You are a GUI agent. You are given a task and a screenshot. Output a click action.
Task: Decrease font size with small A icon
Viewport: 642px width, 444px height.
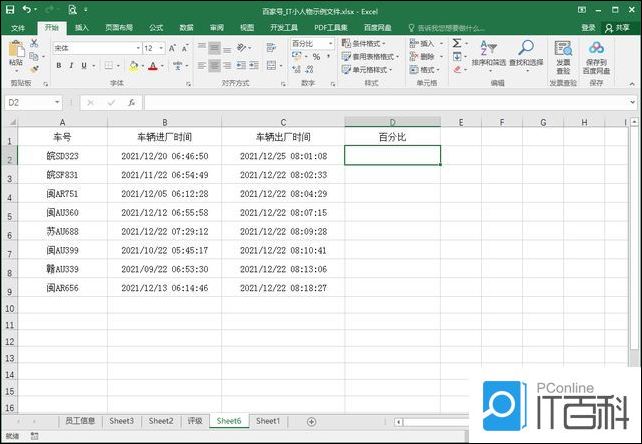pos(185,48)
